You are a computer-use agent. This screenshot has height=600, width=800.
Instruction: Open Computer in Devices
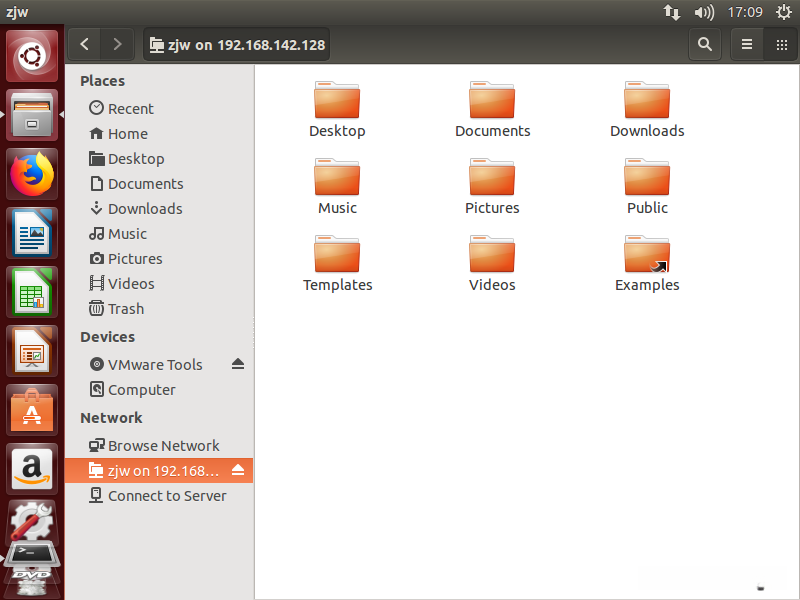[x=159, y=390]
